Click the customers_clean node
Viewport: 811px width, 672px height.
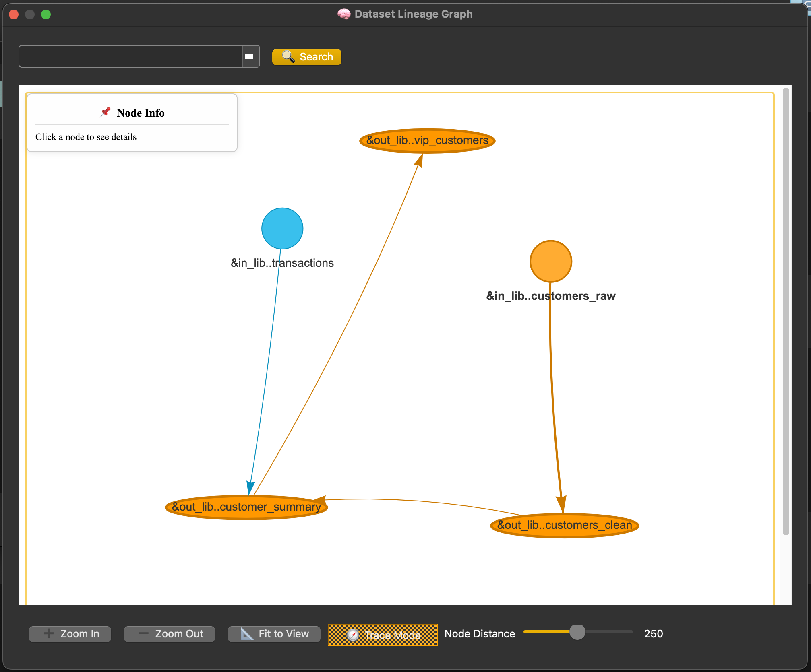[x=564, y=525]
